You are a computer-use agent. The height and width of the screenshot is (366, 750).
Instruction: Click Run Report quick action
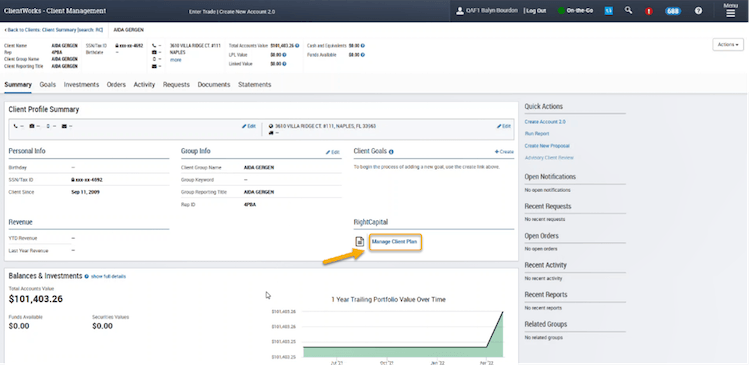(537, 134)
